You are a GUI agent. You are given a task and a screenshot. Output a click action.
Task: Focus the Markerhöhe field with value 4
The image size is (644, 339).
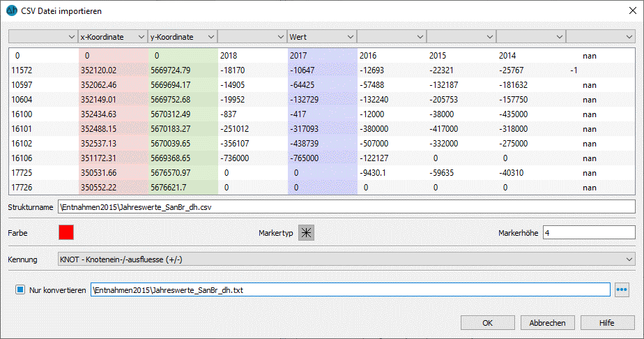589,232
